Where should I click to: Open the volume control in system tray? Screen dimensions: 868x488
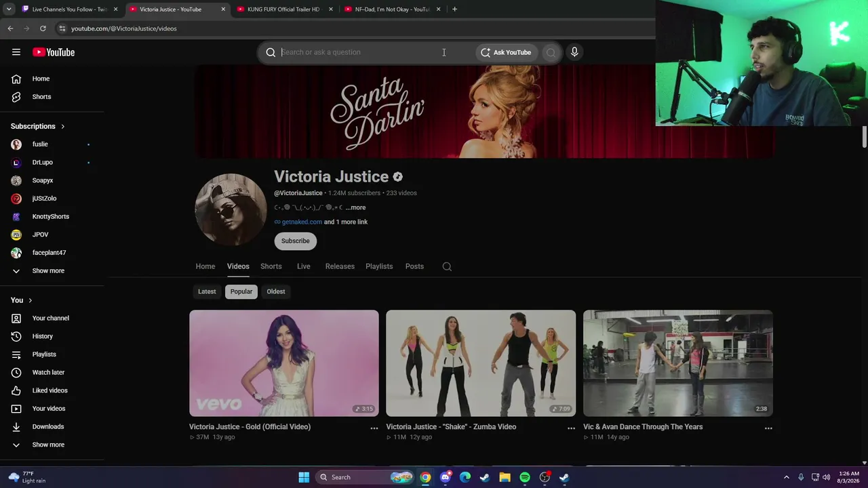826,477
